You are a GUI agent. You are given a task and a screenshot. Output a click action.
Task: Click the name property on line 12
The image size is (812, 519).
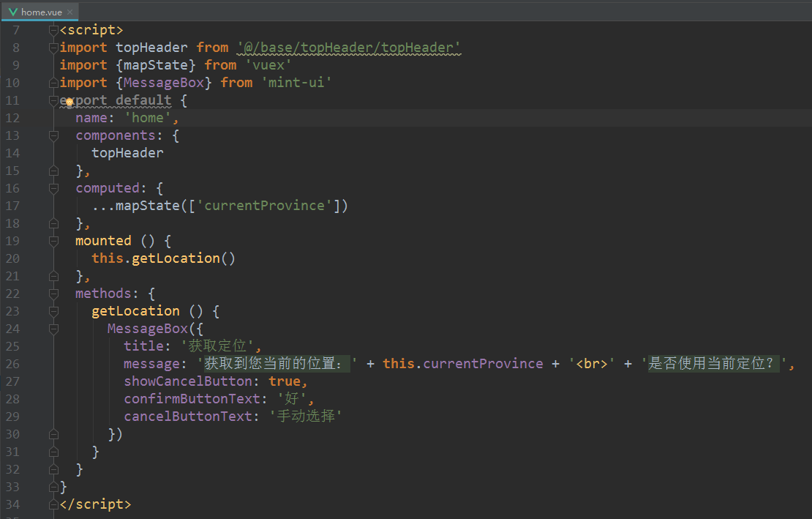[91, 118]
